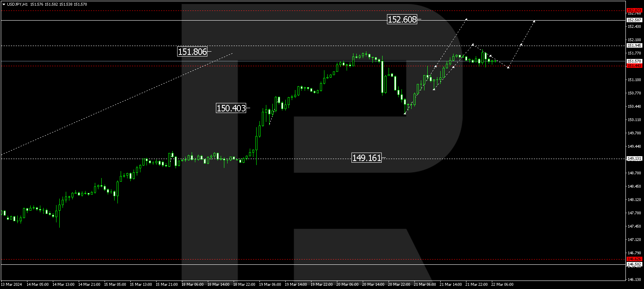Click the 20 Mar 22:00 time label
Viewport: 644px width, 289px height.
tap(399, 285)
